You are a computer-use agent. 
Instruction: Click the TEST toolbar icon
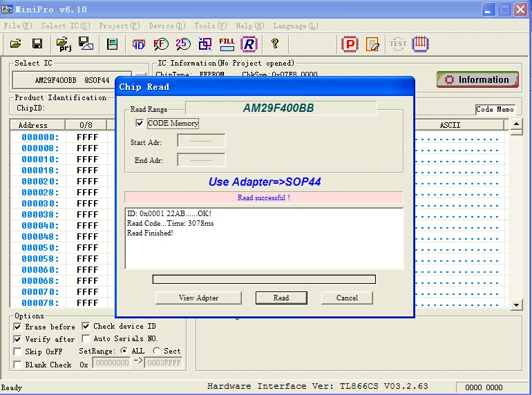(x=398, y=44)
